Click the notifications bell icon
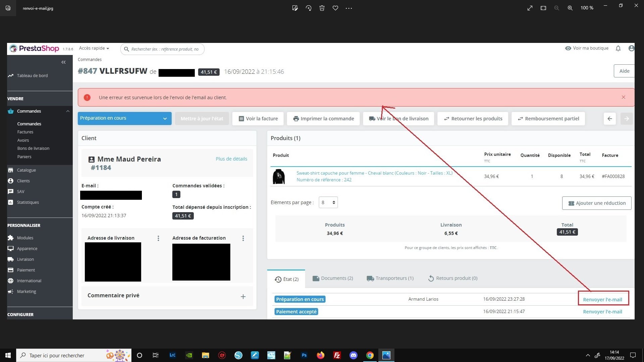The image size is (644, 362). coord(618,49)
